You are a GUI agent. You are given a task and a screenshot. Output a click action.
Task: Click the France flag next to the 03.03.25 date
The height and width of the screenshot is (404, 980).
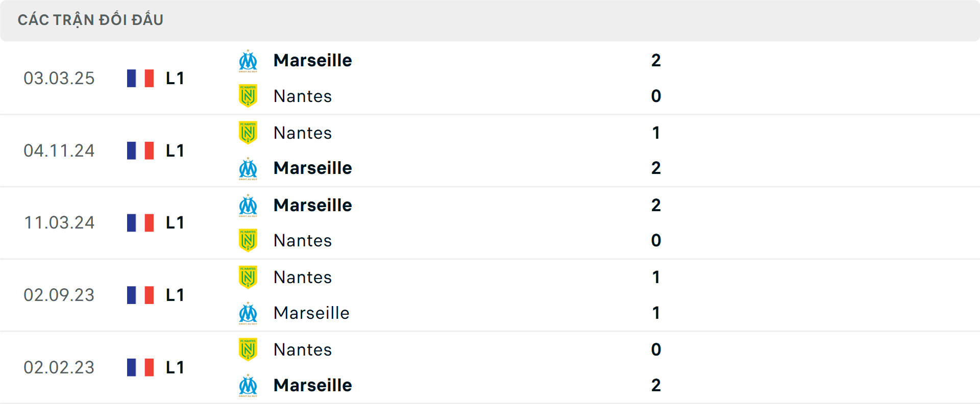point(140,78)
